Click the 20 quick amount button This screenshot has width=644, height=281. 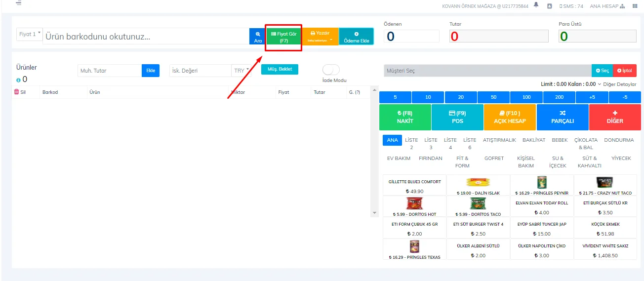click(461, 97)
